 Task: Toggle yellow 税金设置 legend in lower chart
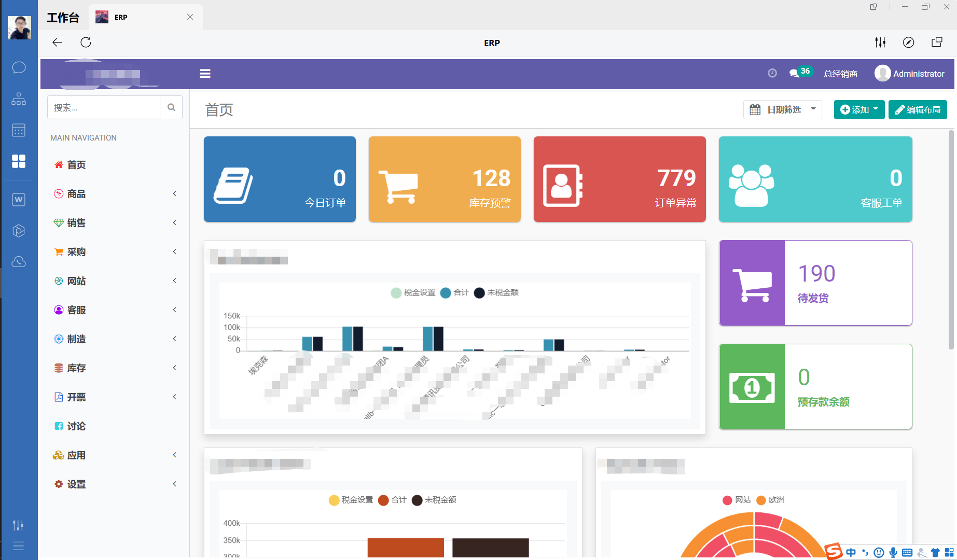[x=351, y=500]
